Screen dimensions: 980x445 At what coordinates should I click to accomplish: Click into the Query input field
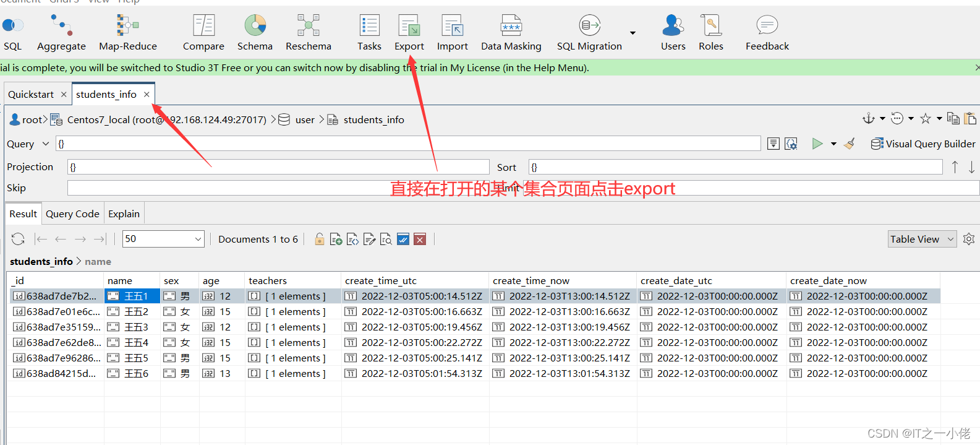(408, 144)
